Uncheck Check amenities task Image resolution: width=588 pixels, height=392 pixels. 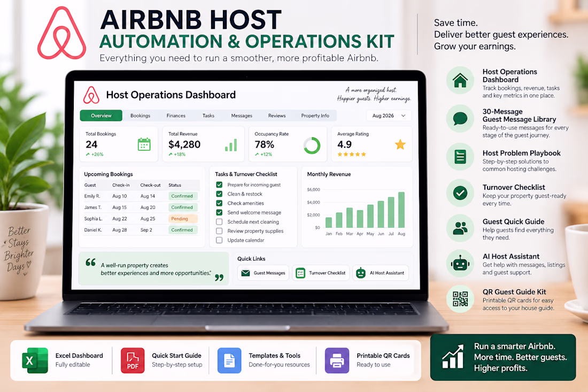pyautogui.click(x=219, y=203)
